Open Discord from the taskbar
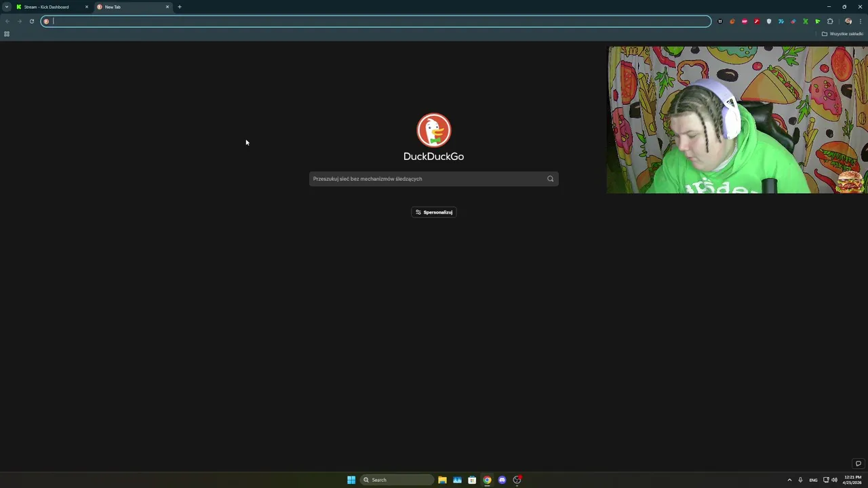This screenshot has height=488, width=868. (502, 480)
